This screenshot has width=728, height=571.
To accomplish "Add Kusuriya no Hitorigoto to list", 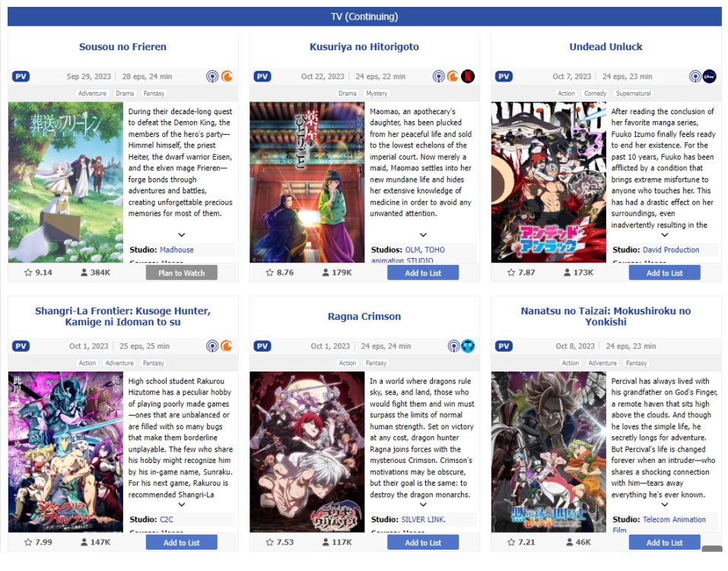I will click(423, 273).
